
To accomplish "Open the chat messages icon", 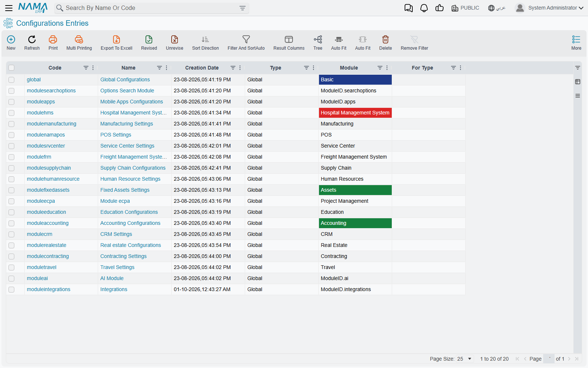I will 409,8.
